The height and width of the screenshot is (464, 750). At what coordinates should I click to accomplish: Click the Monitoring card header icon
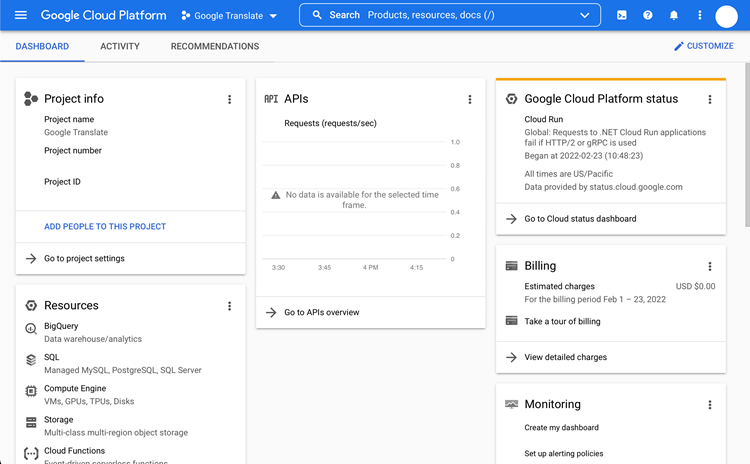tap(511, 404)
